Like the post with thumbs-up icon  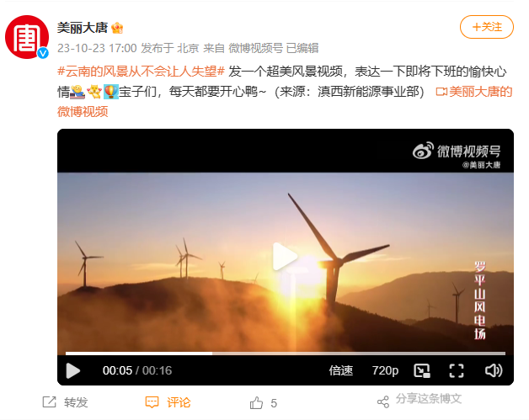coord(256,403)
